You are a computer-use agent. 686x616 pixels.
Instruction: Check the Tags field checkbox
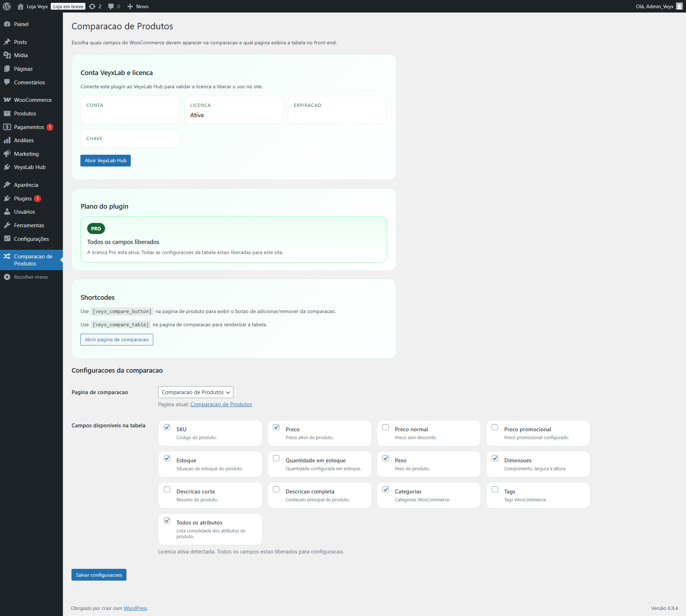pyautogui.click(x=495, y=490)
